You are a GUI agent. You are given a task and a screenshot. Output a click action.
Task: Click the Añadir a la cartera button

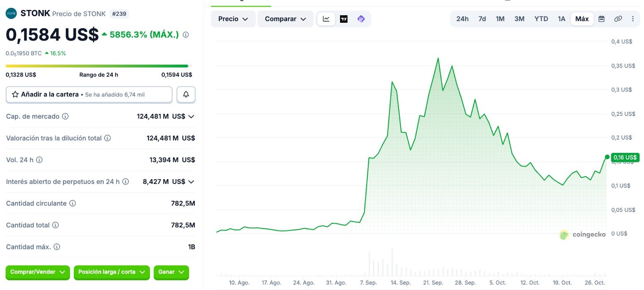pos(89,94)
